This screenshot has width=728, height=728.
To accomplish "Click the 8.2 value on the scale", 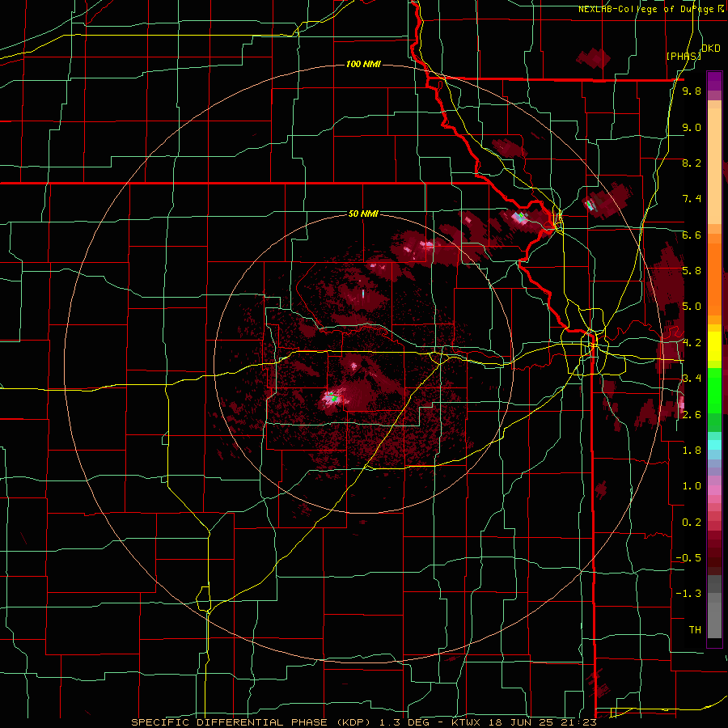I will point(692,163).
